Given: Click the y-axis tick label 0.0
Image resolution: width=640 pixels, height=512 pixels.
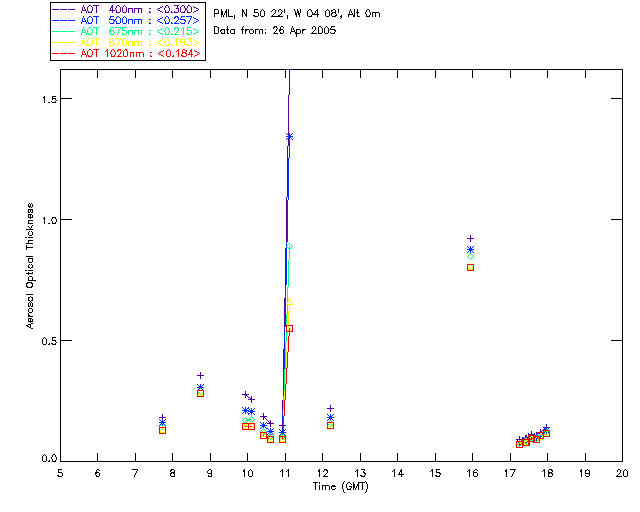Looking at the screenshot, I should pos(49,459).
